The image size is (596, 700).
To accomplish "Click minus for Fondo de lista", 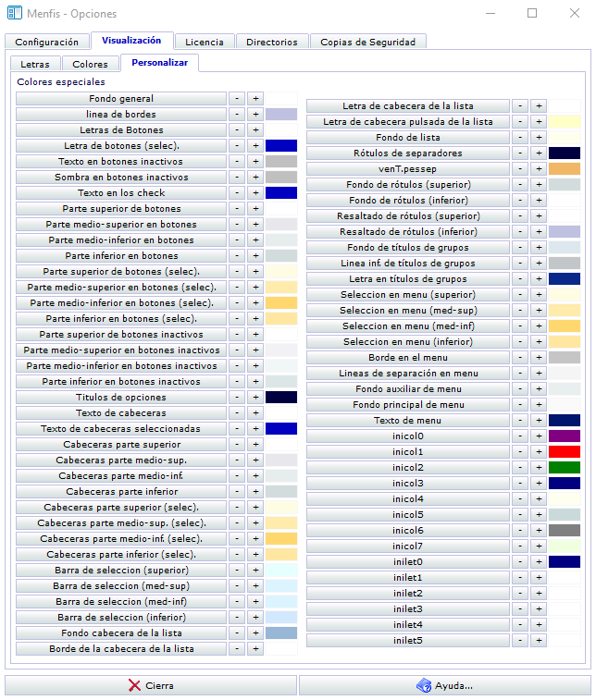I will click(x=520, y=138).
